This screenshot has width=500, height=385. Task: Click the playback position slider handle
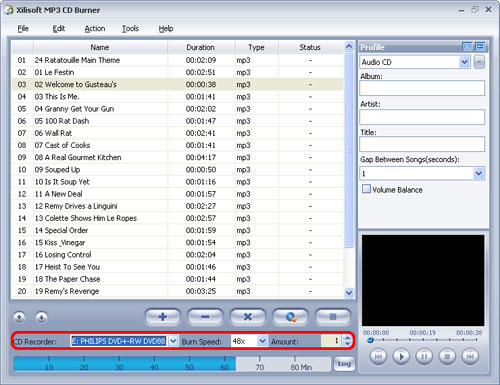370,340
